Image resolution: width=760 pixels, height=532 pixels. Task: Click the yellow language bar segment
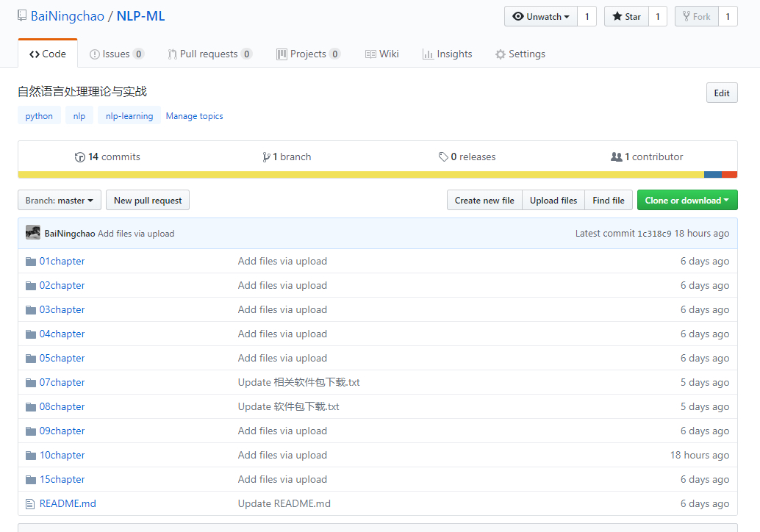pos(361,174)
